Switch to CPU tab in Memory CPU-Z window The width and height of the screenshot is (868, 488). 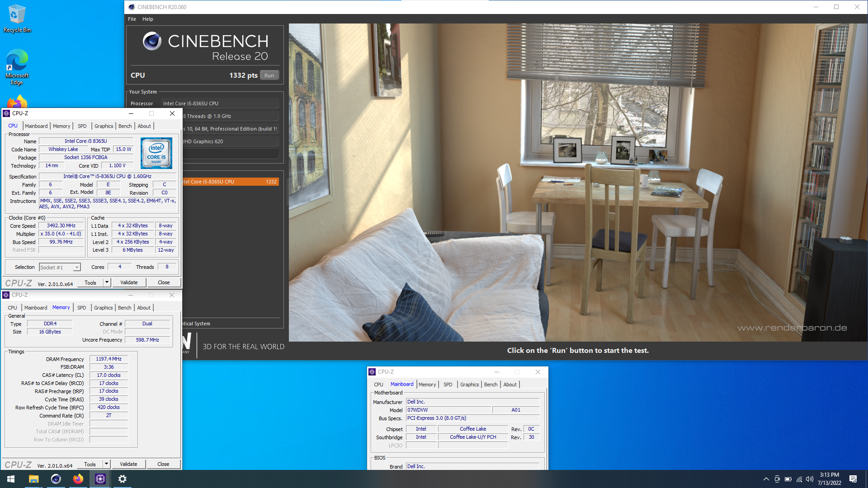(x=12, y=308)
